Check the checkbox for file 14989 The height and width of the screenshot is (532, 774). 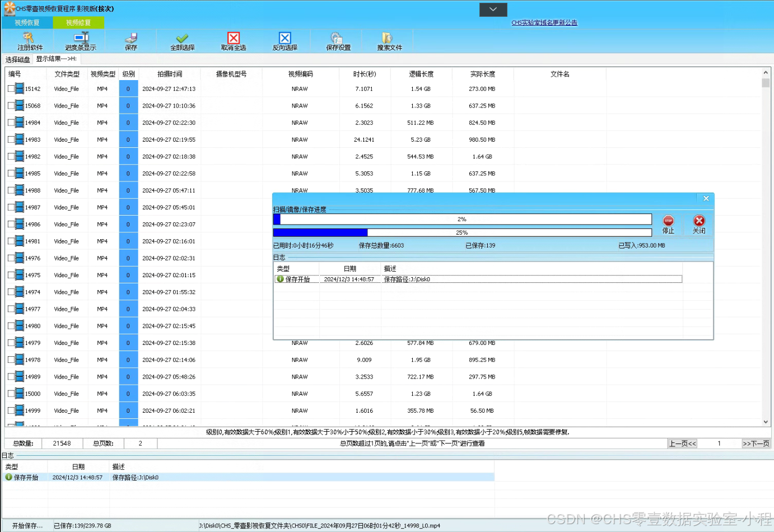coord(11,377)
